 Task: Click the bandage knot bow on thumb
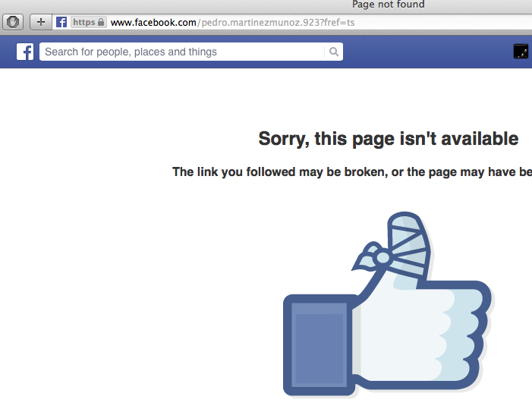372,256
